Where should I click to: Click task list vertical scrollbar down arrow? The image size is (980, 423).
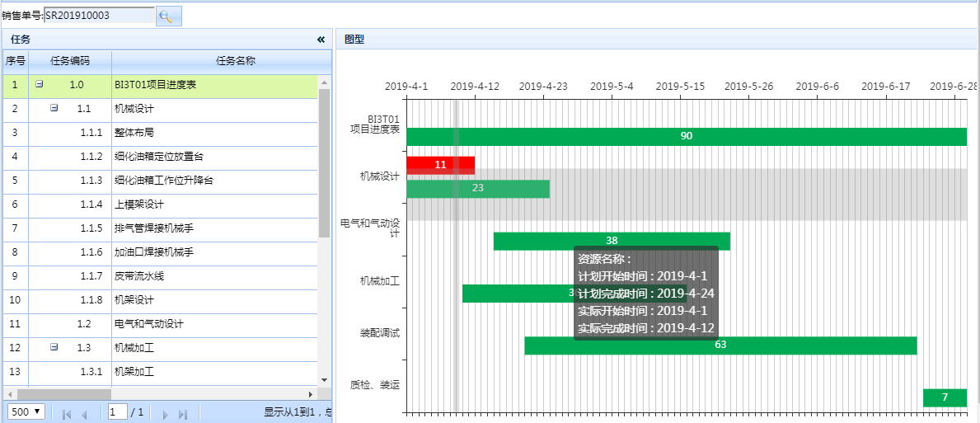click(x=325, y=380)
